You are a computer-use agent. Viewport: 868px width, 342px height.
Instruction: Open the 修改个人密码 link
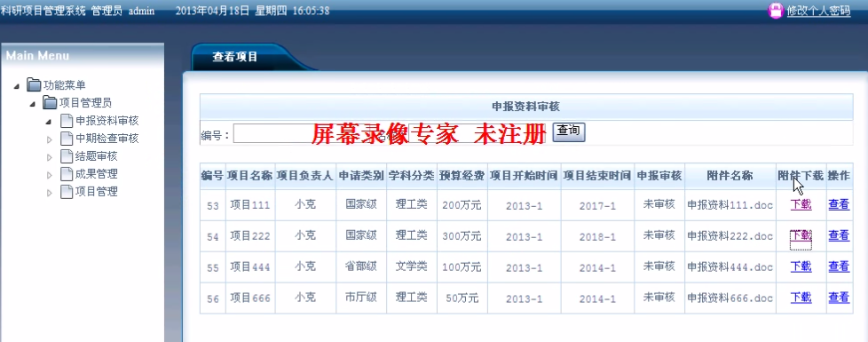[x=818, y=11]
